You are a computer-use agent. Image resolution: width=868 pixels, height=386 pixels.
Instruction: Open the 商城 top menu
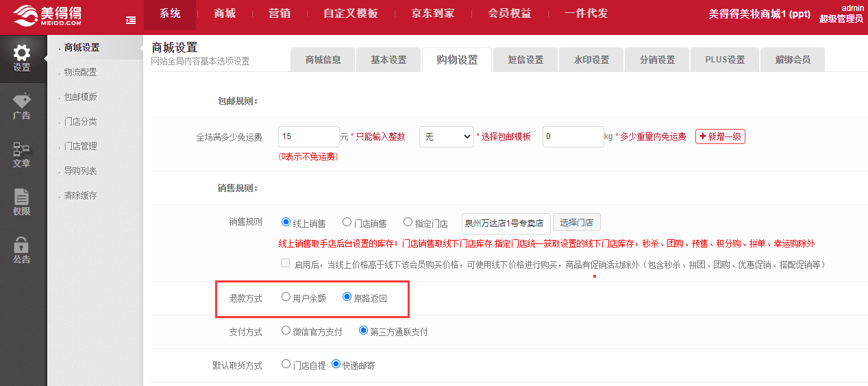tap(225, 14)
